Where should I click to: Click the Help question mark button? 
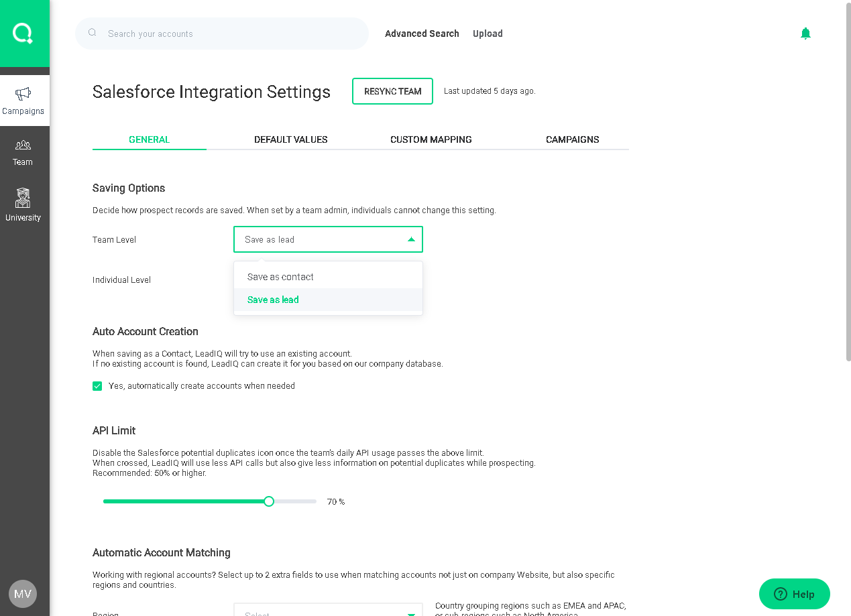click(x=794, y=594)
